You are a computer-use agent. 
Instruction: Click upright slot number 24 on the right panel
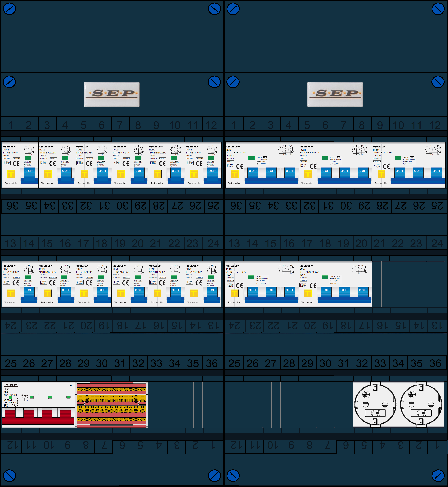pos(437,243)
